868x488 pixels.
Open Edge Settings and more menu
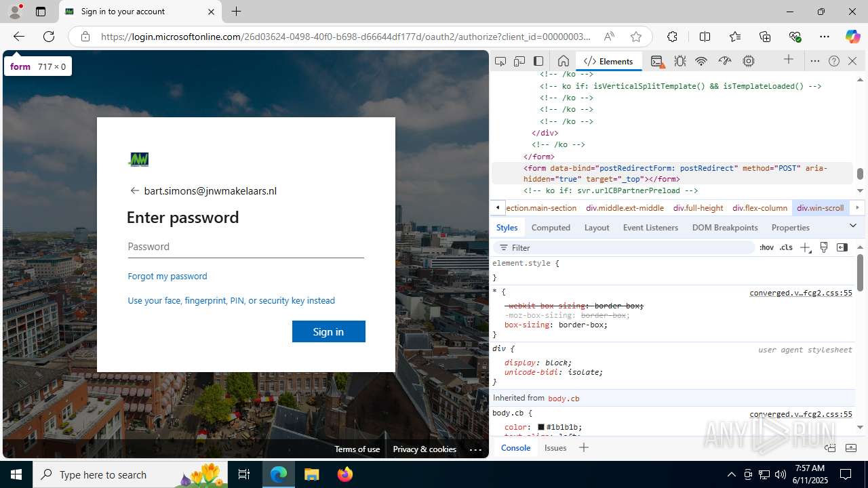[825, 37]
